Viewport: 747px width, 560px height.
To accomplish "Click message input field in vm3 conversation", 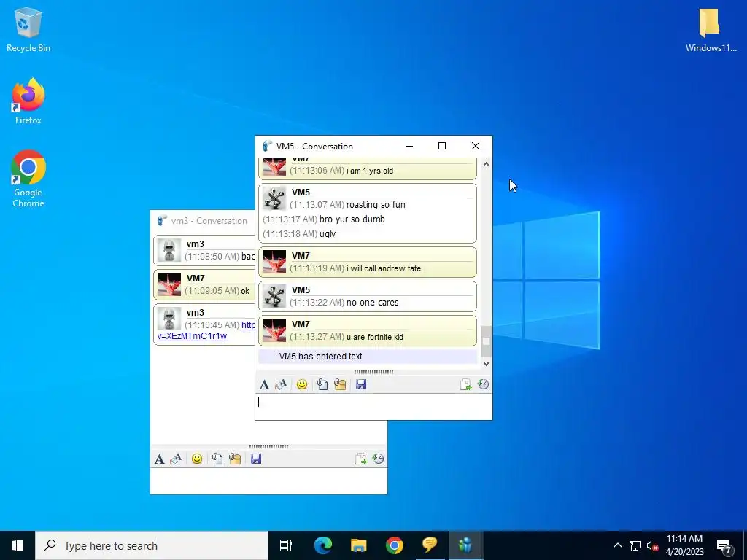I will point(268,481).
